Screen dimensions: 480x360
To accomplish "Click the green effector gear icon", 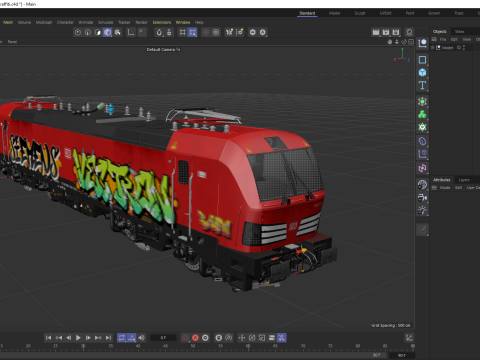I will tap(422, 127).
